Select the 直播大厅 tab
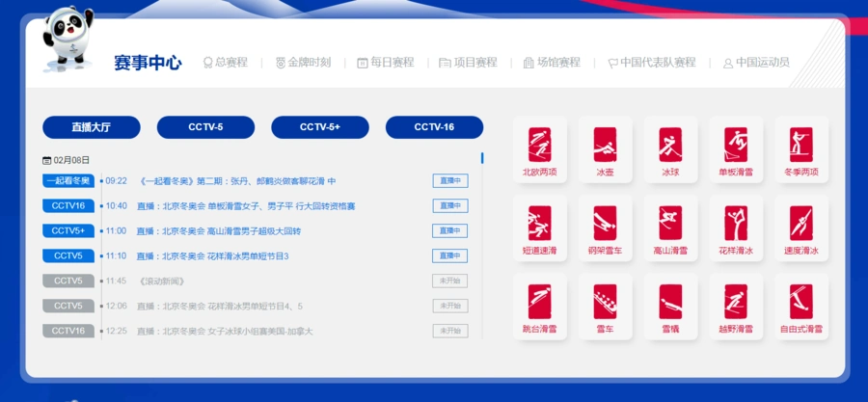Viewport: 868px width, 402px height. [92, 127]
